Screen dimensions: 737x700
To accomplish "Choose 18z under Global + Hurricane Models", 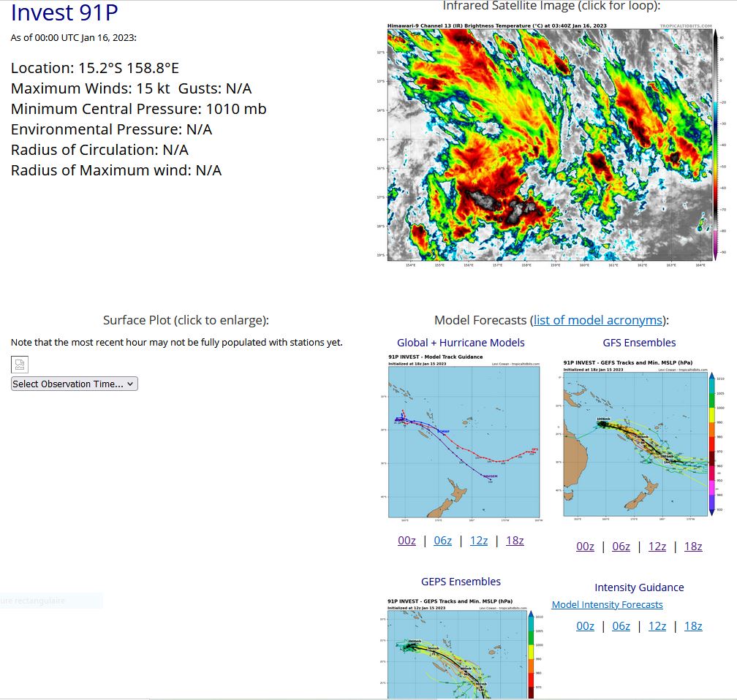I will point(515,541).
